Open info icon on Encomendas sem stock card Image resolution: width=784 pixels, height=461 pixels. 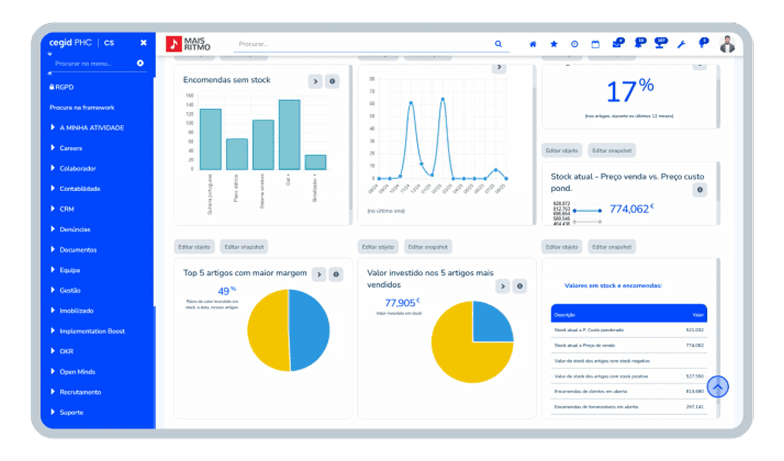point(332,81)
